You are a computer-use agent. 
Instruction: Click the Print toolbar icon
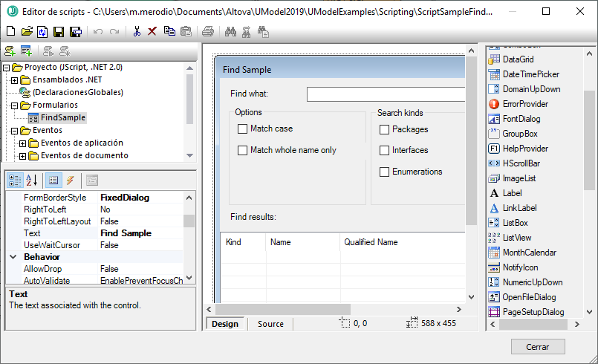208,31
